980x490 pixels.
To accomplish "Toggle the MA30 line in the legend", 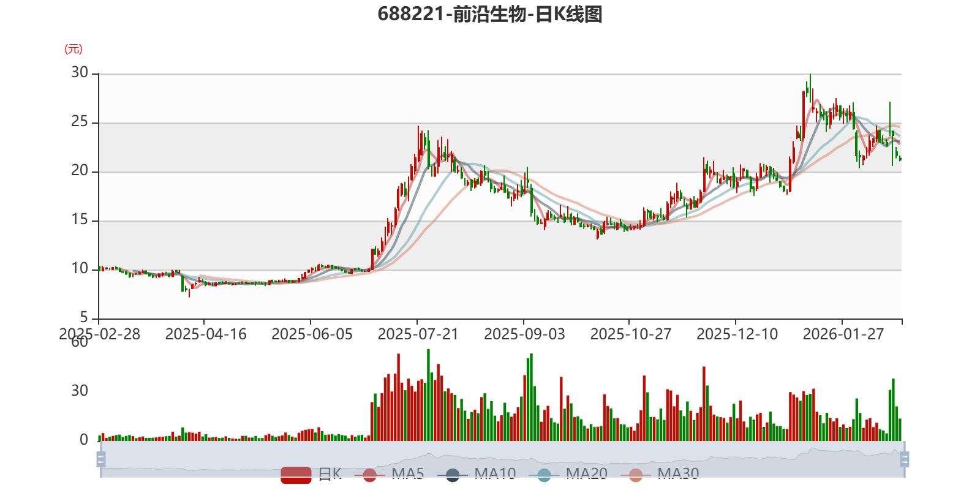I will click(x=660, y=474).
